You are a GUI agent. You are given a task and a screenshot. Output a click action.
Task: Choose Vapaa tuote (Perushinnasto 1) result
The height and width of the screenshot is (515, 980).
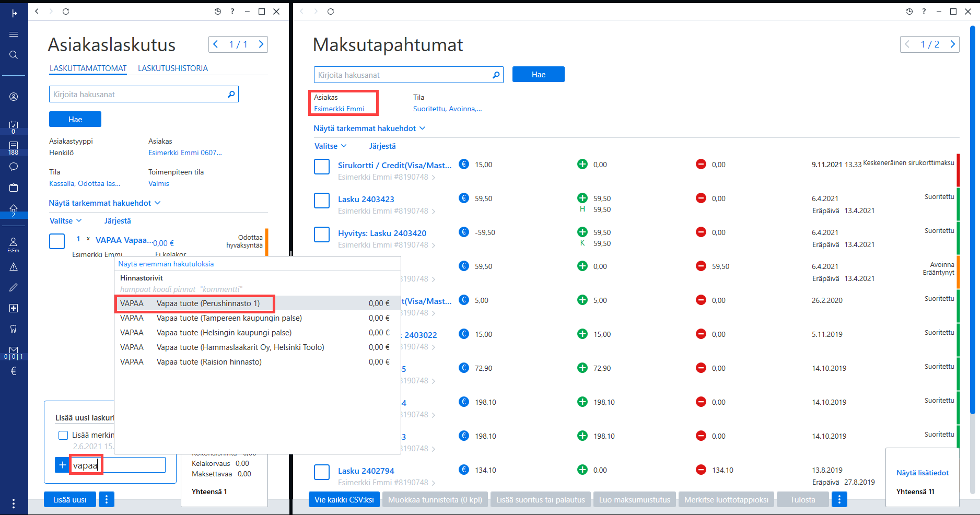pyautogui.click(x=258, y=303)
